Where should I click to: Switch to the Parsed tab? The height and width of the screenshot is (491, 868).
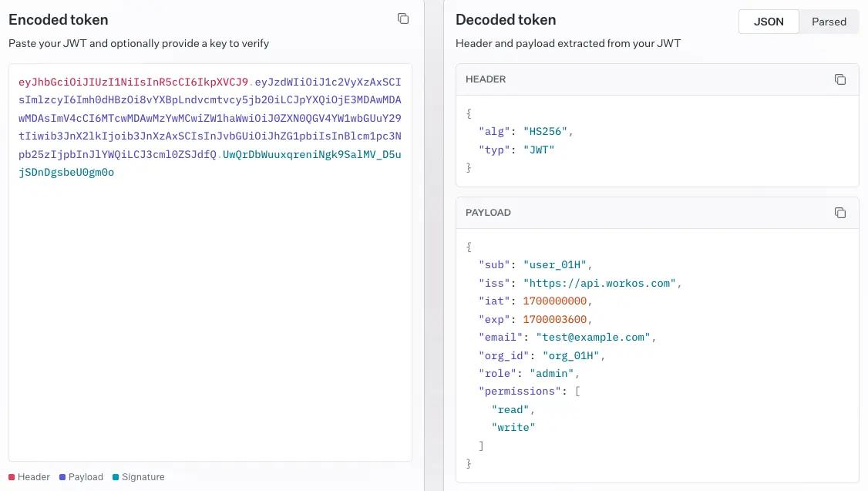(829, 22)
